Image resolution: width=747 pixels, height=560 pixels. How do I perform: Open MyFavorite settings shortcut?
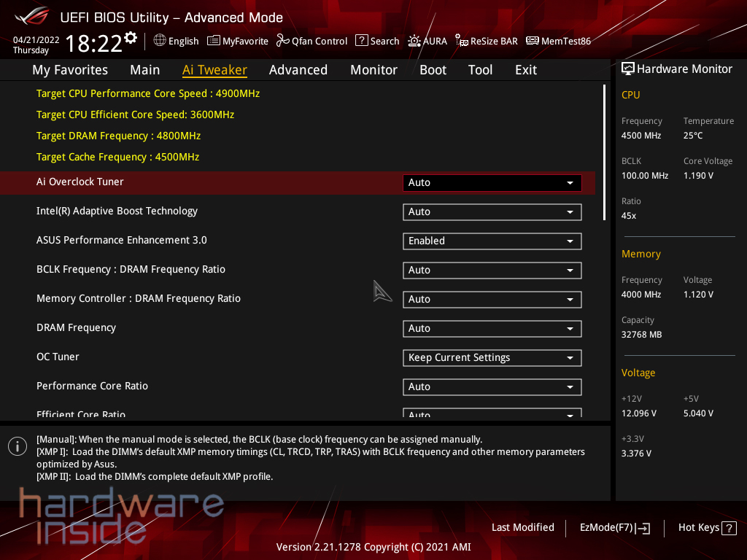[237, 41]
